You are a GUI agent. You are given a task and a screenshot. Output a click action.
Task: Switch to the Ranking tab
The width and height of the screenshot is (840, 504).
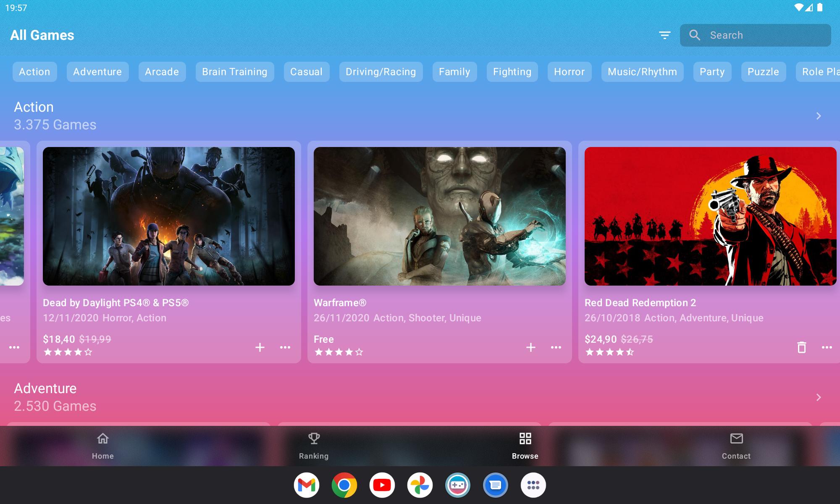[x=314, y=446]
